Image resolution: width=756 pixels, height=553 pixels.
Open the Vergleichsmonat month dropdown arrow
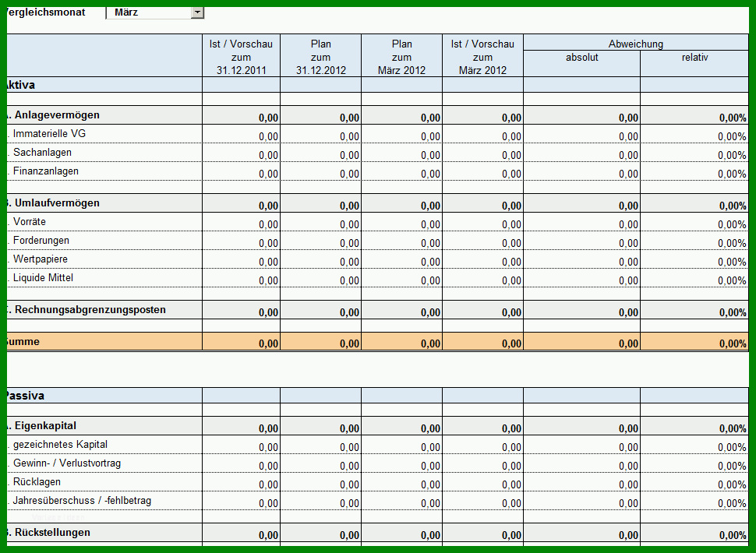tap(197, 12)
